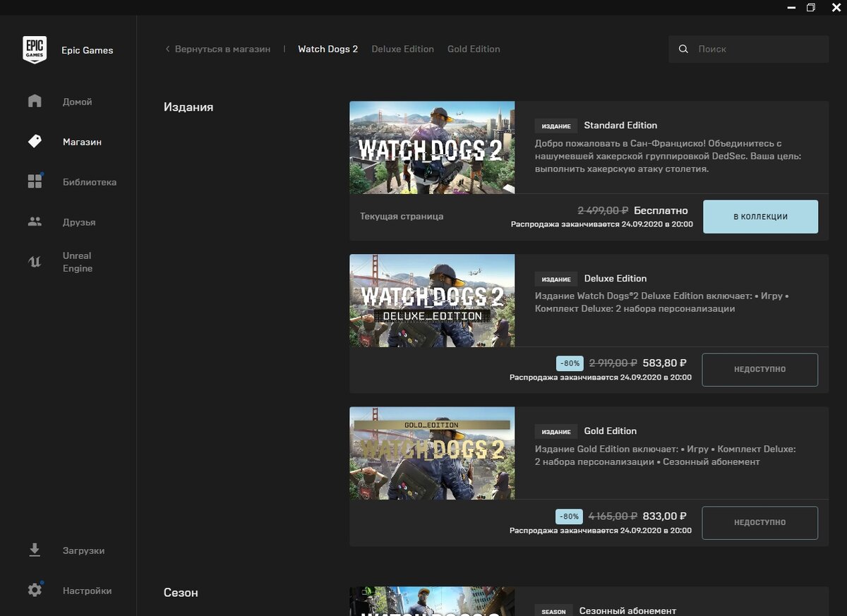Viewport: 847px width, 616px height.
Task: Go to Домой in sidebar
Action: pyautogui.click(x=78, y=102)
